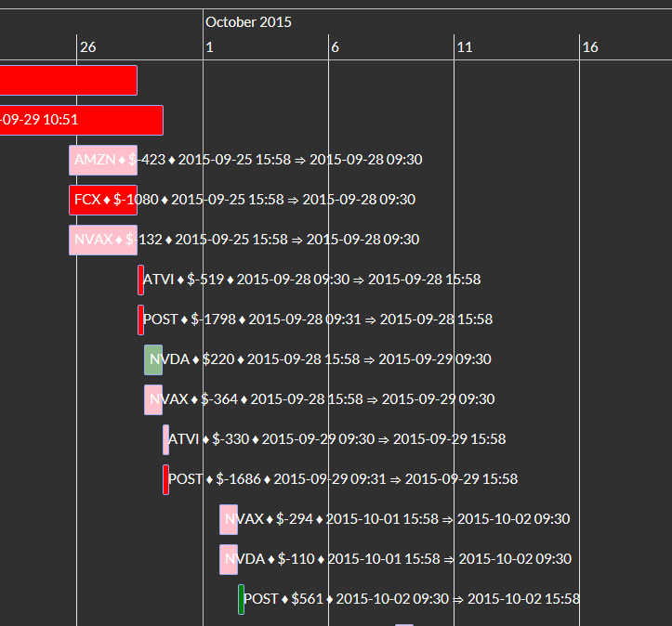
Task: Click the day 11 axis label
Action: coord(465,47)
